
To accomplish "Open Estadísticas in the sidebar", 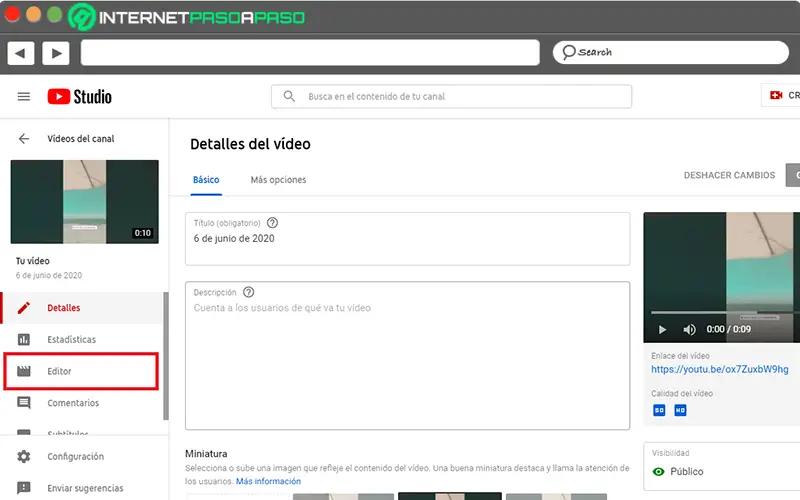I will pos(82,339).
